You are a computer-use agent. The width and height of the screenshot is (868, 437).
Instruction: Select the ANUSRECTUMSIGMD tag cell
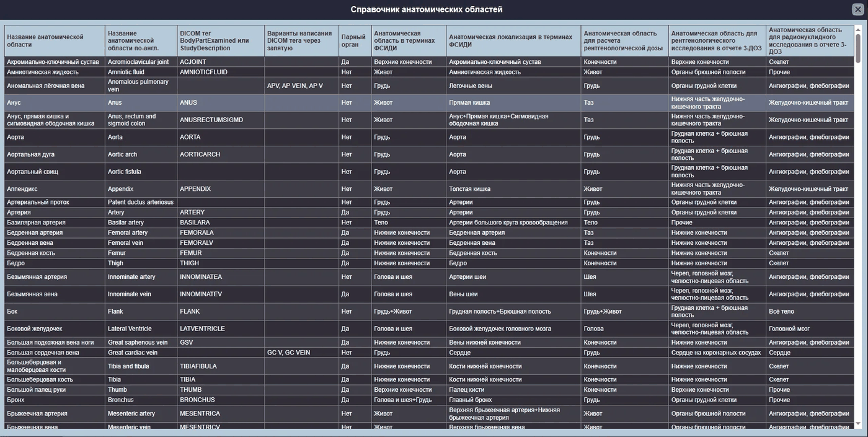[221, 120]
